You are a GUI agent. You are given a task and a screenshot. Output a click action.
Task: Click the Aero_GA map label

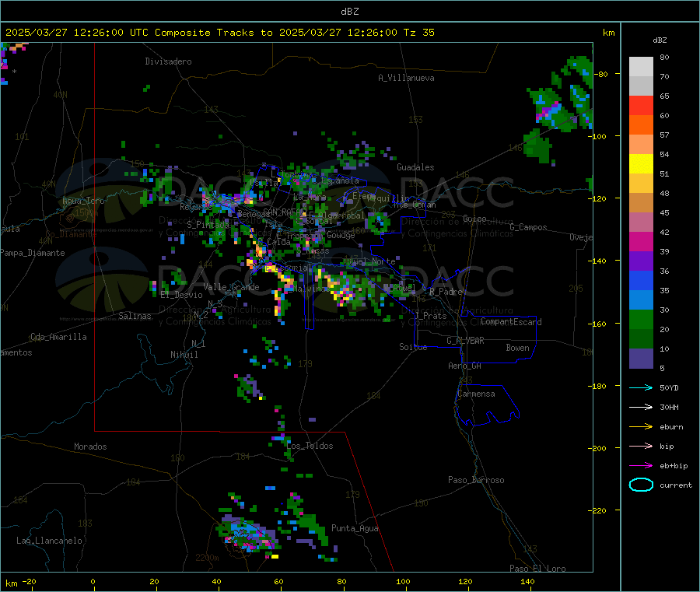(x=464, y=366)
